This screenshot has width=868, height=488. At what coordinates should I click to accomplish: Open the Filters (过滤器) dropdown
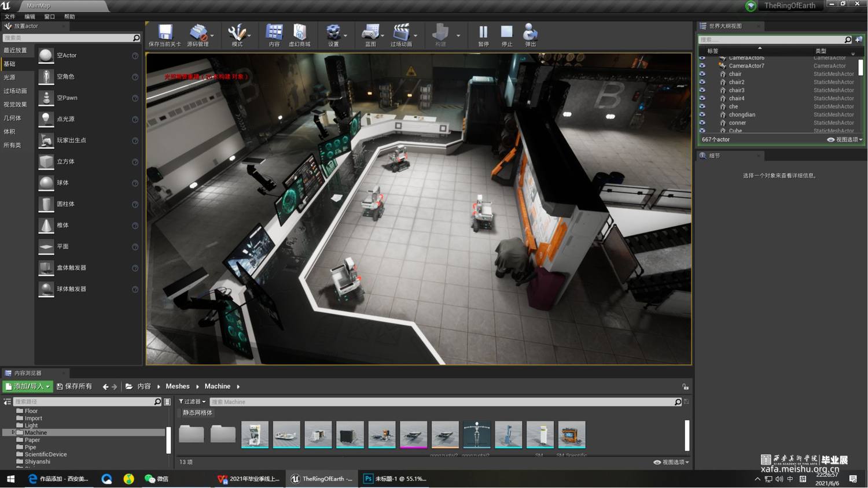click(192, 402)
